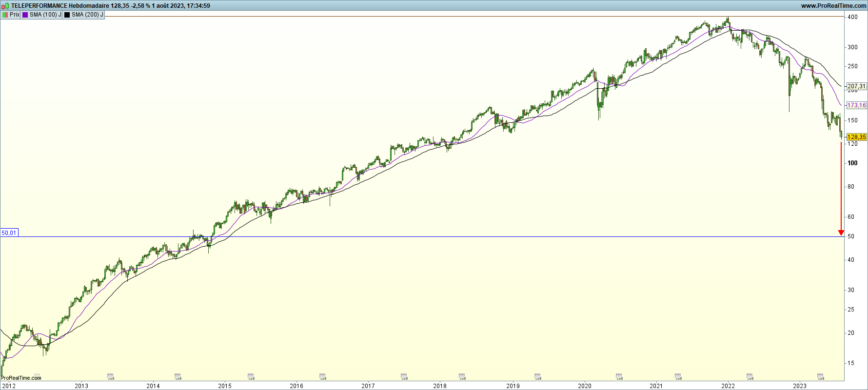Screen dimensions: 868x390
Task: Click the candlestick chart icon beside TELEPERFORMANCE
Action: tap(5, 6)
